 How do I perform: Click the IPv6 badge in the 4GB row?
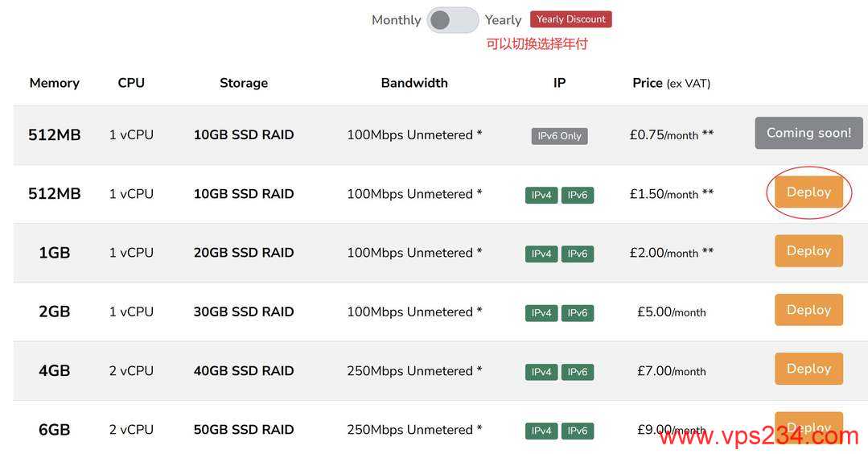[578, 372]
